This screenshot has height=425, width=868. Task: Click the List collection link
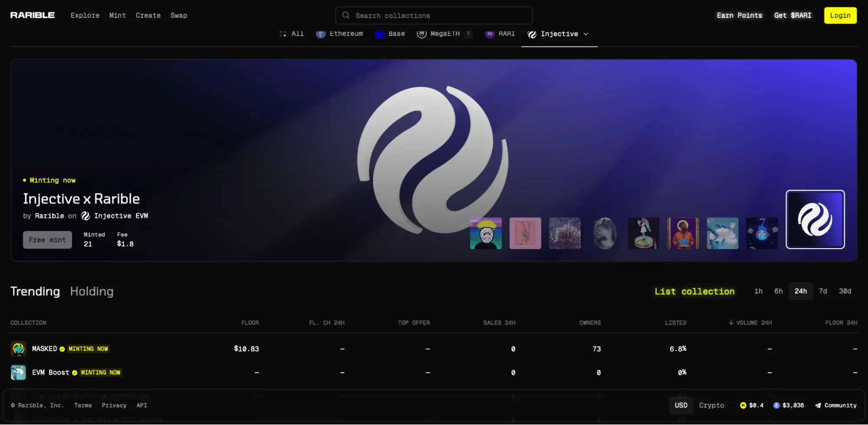click(x=694, y=292)
